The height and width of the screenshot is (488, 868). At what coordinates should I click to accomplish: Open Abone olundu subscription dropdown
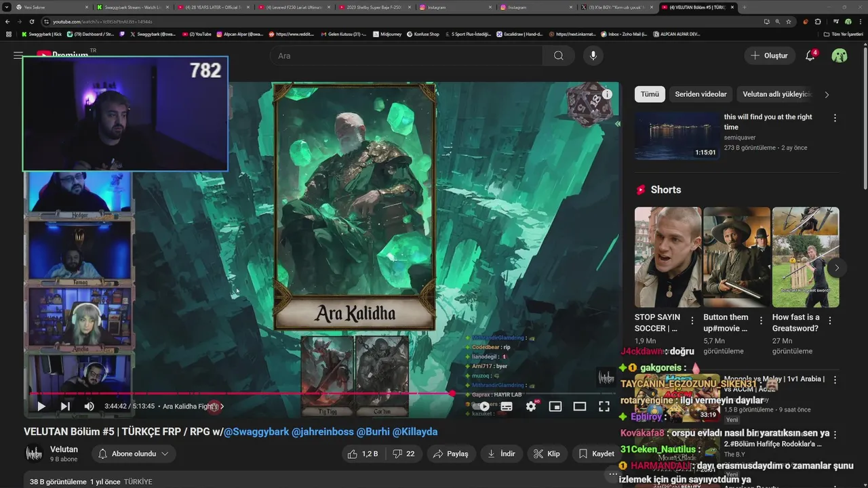tap(134, 453)
